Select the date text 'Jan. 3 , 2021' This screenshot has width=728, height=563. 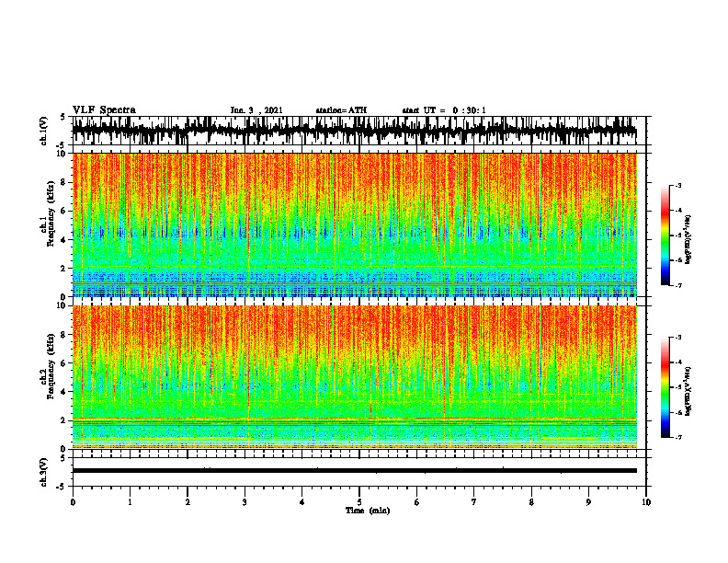pyautogui.click(x=256, y=110)
